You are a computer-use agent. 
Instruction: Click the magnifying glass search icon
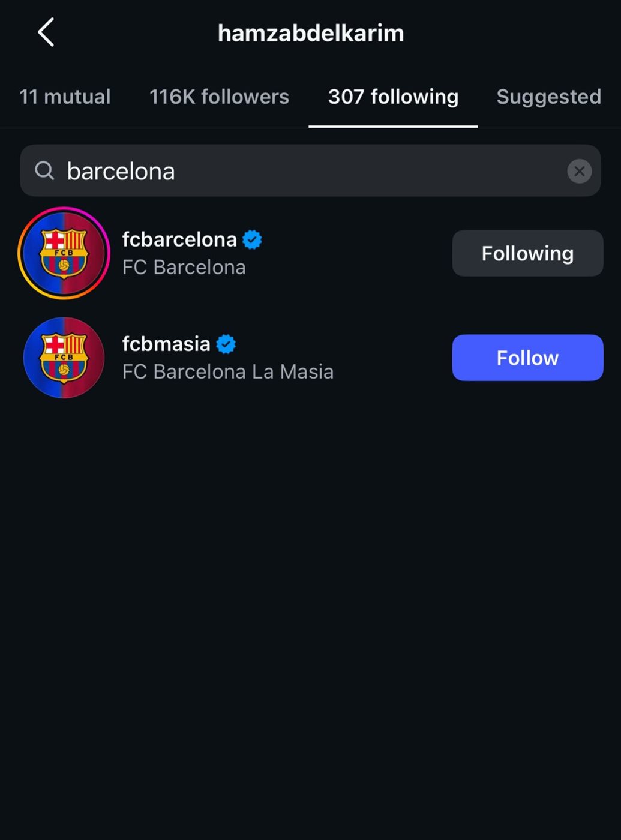click(x=44, y=171)
